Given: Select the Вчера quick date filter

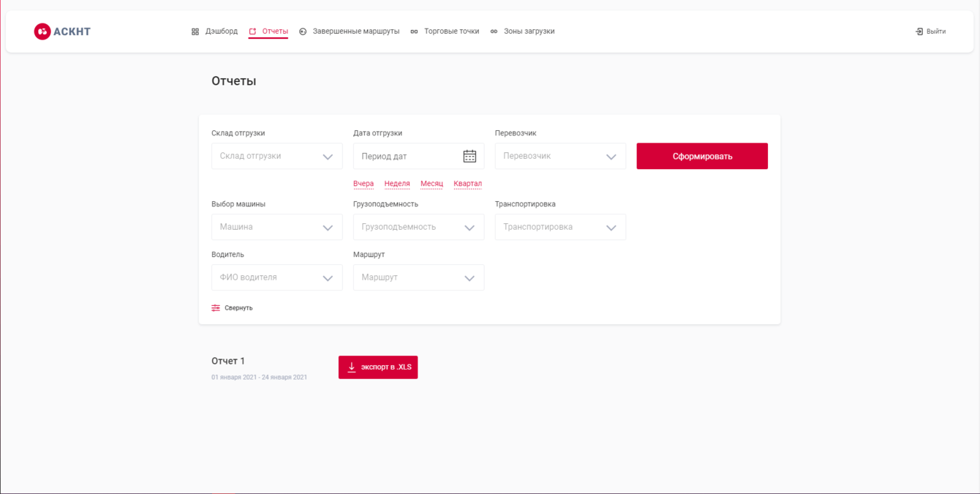Looking at the screenshot, I should [x=363, y=183].
